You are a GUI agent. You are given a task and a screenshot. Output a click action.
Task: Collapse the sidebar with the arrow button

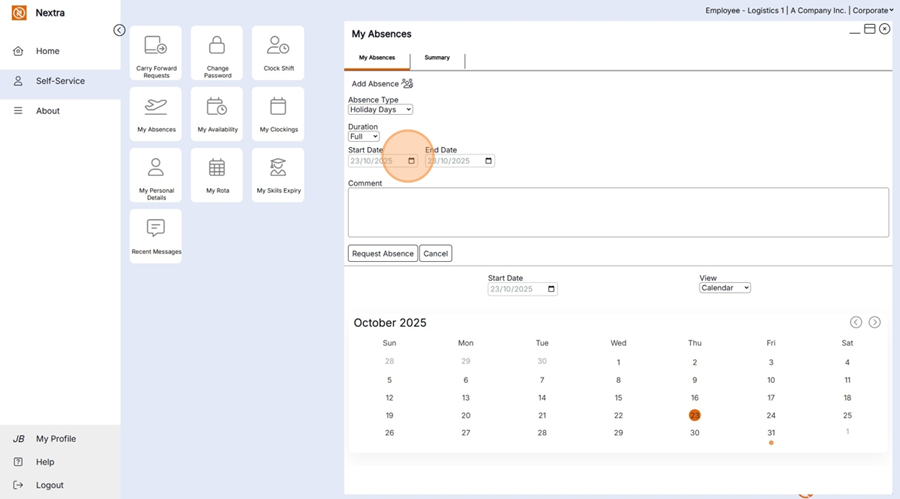[x=119, y=30]
